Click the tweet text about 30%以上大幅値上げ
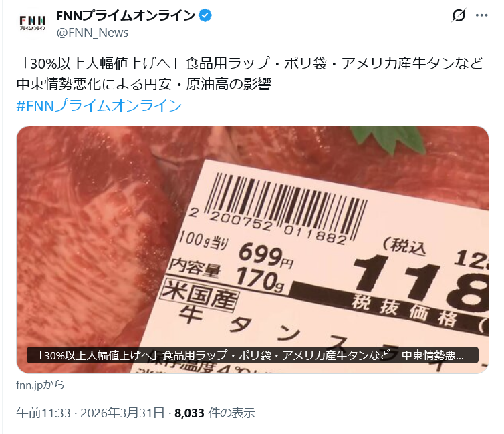This screenshot has height=434, width=504. pyautogui.click(x=250, y=63)
